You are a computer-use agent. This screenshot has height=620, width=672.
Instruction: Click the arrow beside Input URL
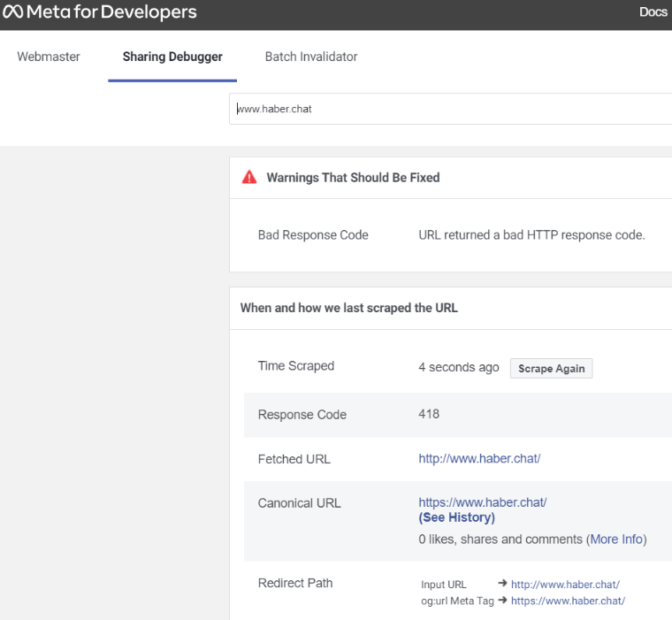tap(501, 585)
